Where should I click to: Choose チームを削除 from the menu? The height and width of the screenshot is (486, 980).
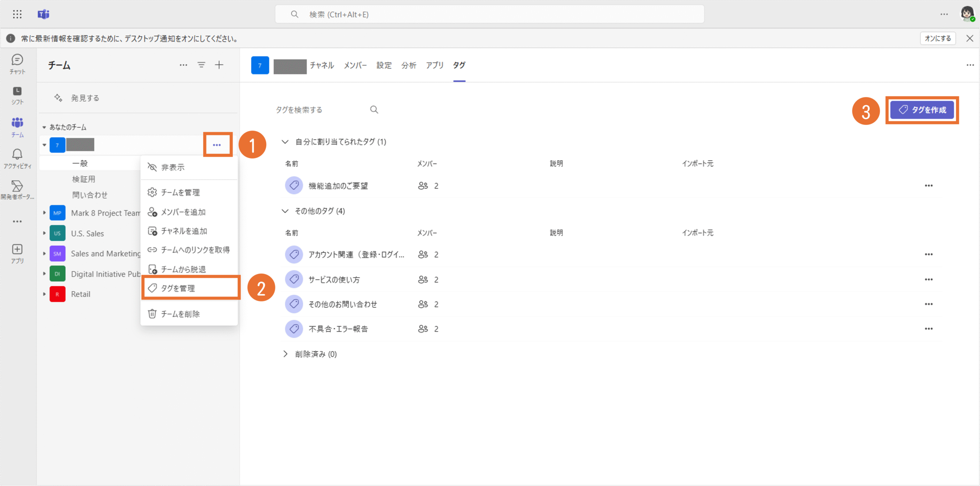point(180,314)
